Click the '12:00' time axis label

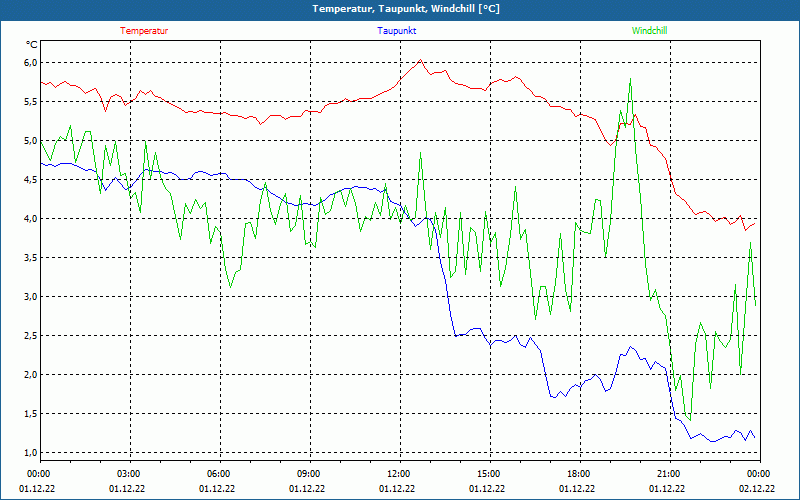point(398,474)
